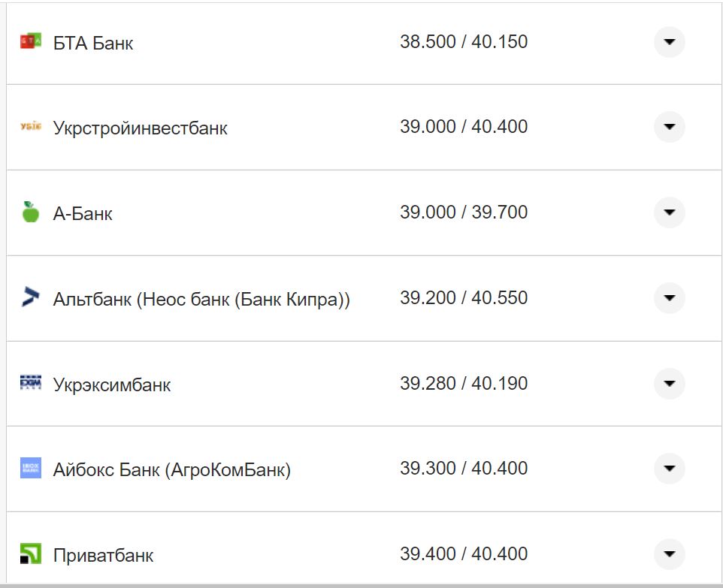The image size is (723, 588).
Task: Click the BTA Bank red logo icon
Action: tap(30, 41)
